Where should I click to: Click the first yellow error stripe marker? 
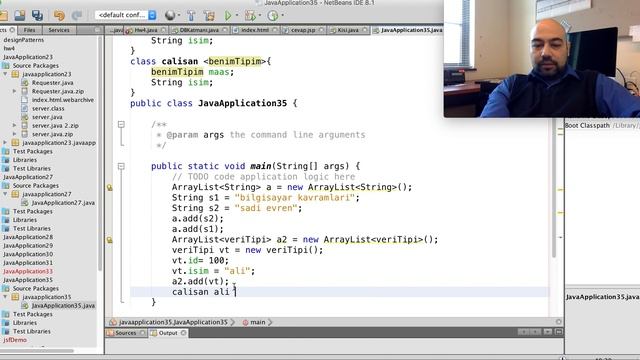pyautogui.click(x=560, y=129)
